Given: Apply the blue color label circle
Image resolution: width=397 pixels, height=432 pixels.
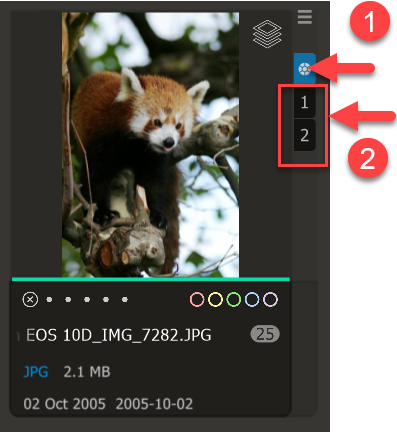Looking at the screenshot, I should coord(252,300).
